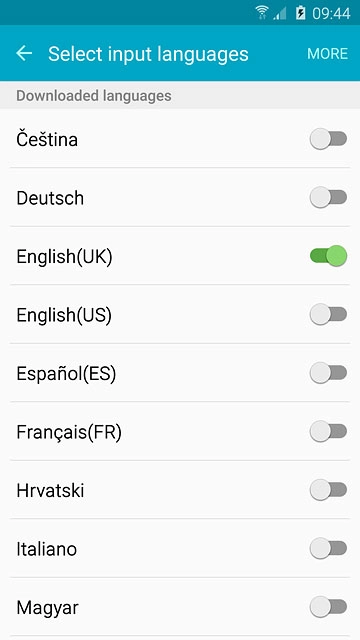
Task: Tap the cellular signal strength icon
Action: [x=280, y=14]
